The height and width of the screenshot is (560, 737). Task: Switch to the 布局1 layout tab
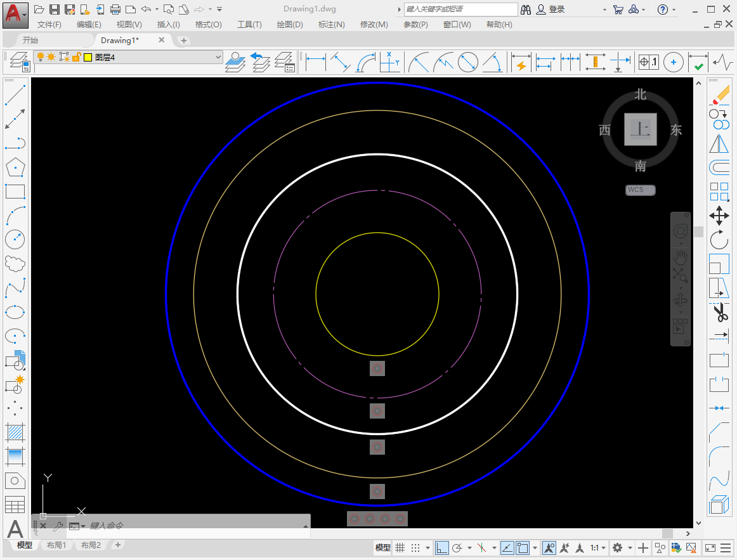point(56,545)
